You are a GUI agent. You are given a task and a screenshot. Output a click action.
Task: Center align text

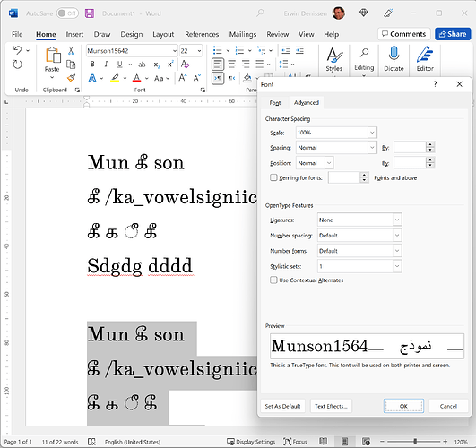coord(232,64)
